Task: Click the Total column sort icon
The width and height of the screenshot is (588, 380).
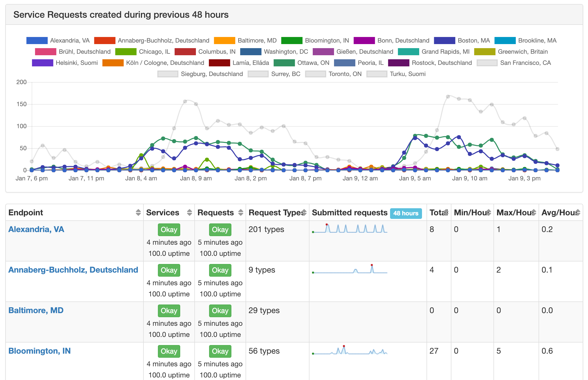Action: (x=446, y=213)
